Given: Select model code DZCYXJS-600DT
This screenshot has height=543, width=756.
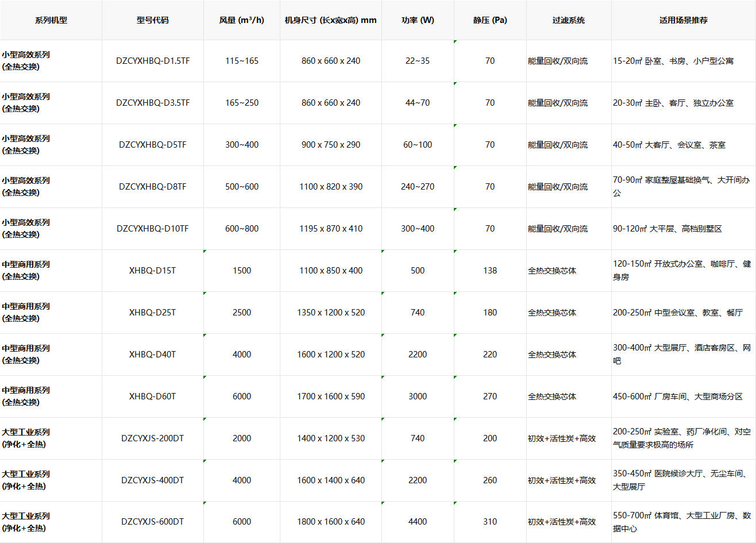Looking at the screenshot, I should [153, 522].
